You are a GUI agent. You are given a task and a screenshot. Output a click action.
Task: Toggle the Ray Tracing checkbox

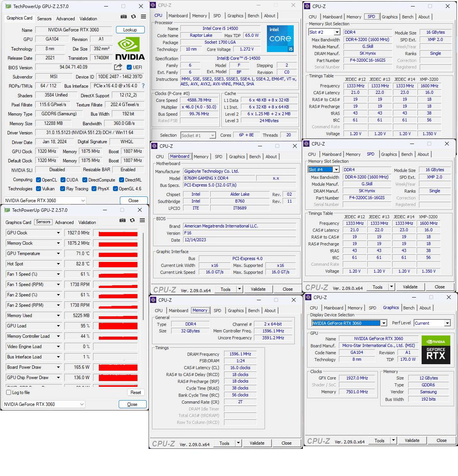point(63,189)
